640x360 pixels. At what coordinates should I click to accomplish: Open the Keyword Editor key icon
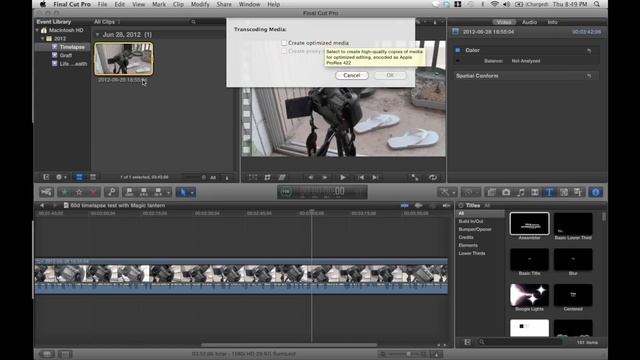tap(111, 192)
